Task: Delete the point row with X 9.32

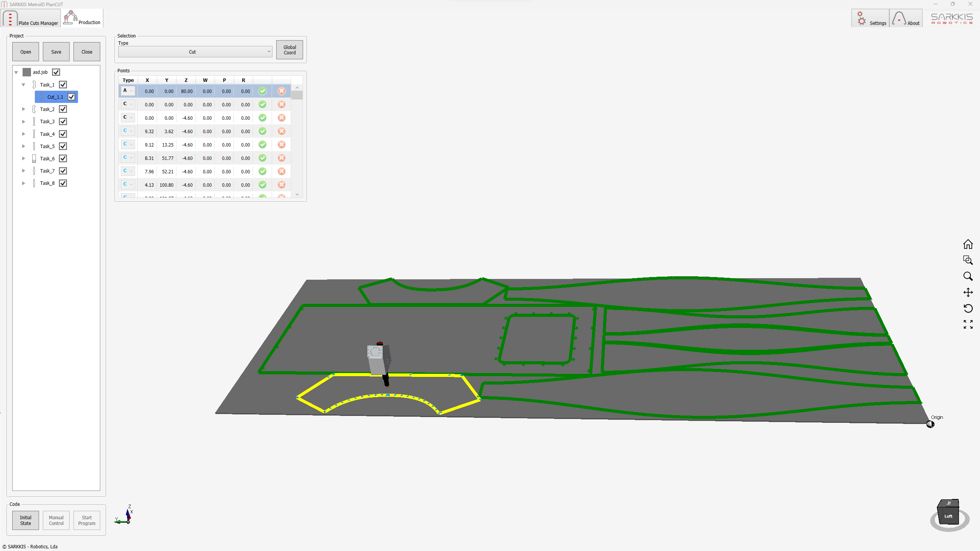Action: 282,131
